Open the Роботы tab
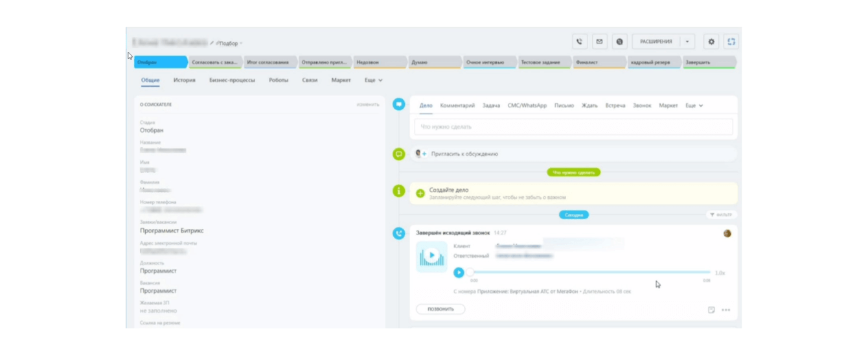 [x=279, y=80]
